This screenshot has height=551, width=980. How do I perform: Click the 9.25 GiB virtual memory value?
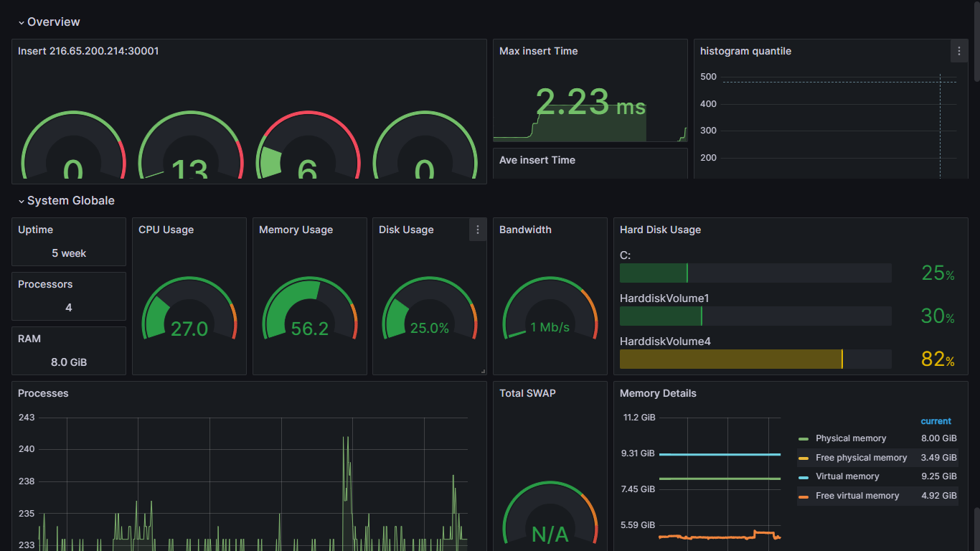[x=939, y=476]
